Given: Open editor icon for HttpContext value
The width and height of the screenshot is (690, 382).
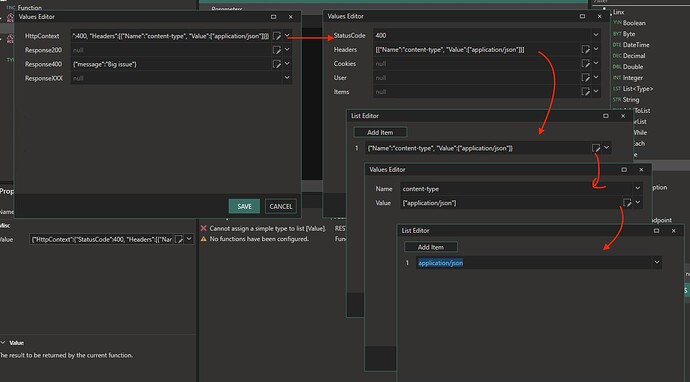Looking at the screenshot, I should 276,36.
